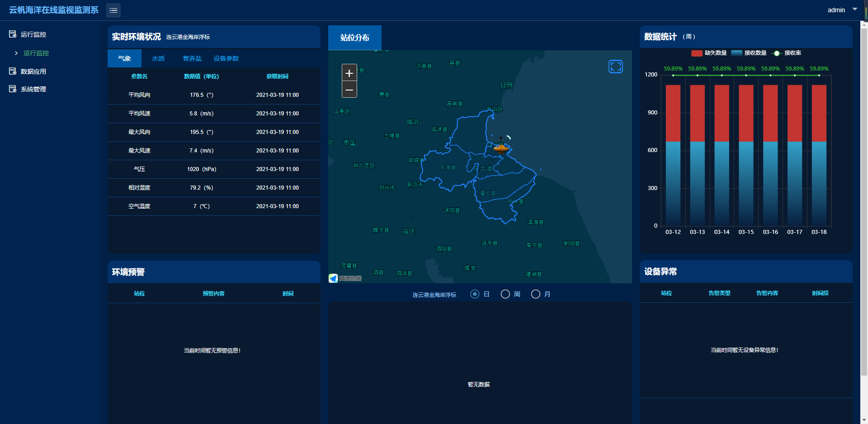Open the admin user dropdown arrow
Screen dimensions: 868x424
pyautogui.click(x=854, y=9)
